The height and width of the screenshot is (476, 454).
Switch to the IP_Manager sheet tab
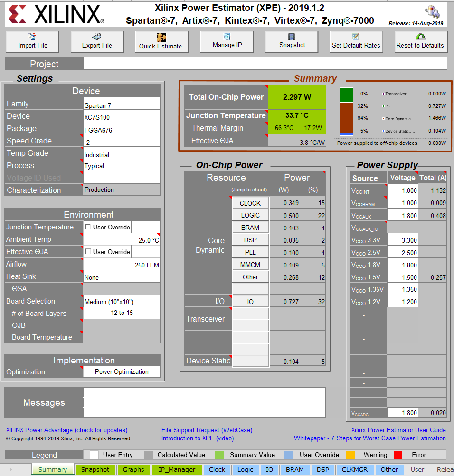pos(177,470)
